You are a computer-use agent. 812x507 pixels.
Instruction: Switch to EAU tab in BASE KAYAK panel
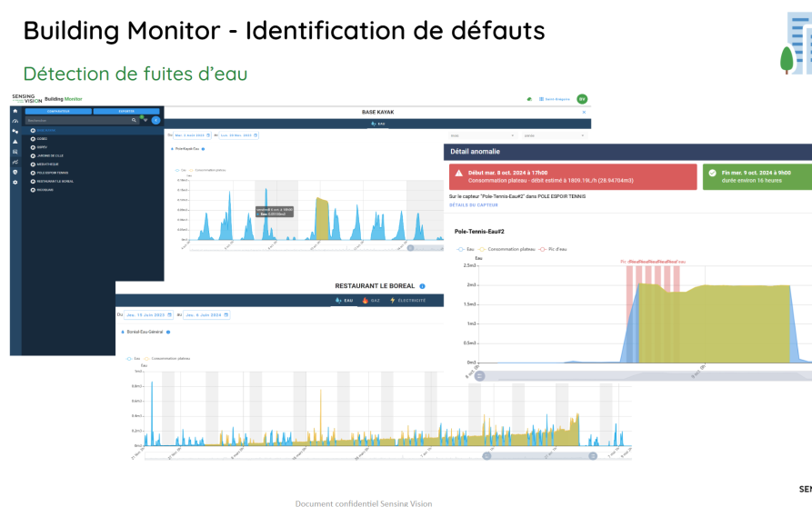point(378,124)
